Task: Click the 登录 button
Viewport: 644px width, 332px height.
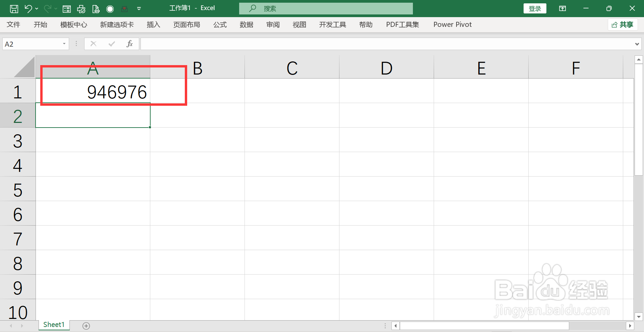Action: (535, 8)
